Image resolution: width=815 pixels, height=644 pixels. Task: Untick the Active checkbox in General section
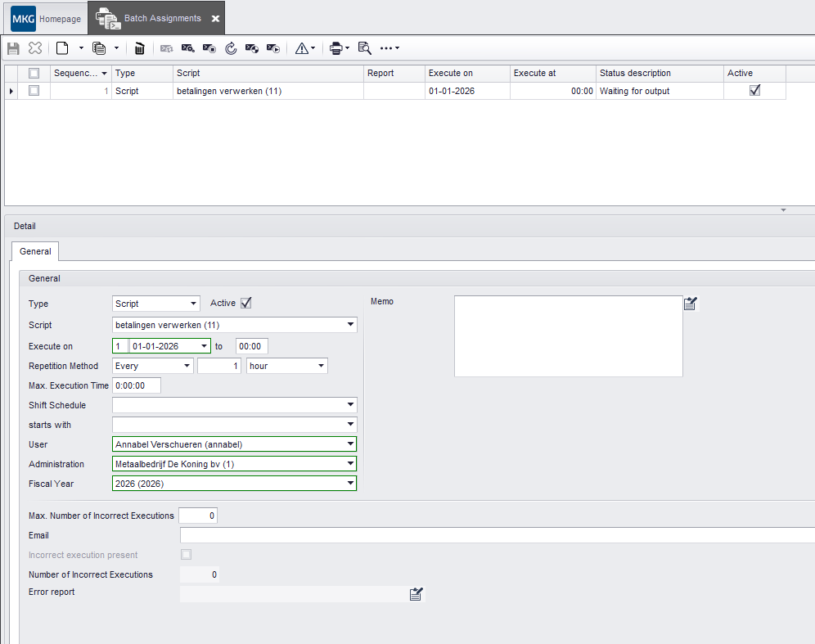click(245, 303)
